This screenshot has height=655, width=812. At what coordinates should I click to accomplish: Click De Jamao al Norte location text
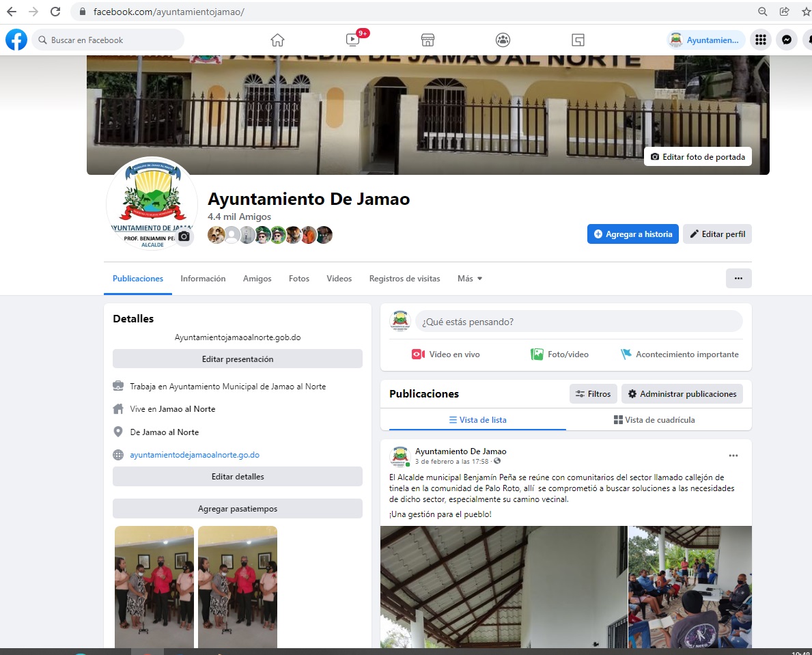pos(164,432)
